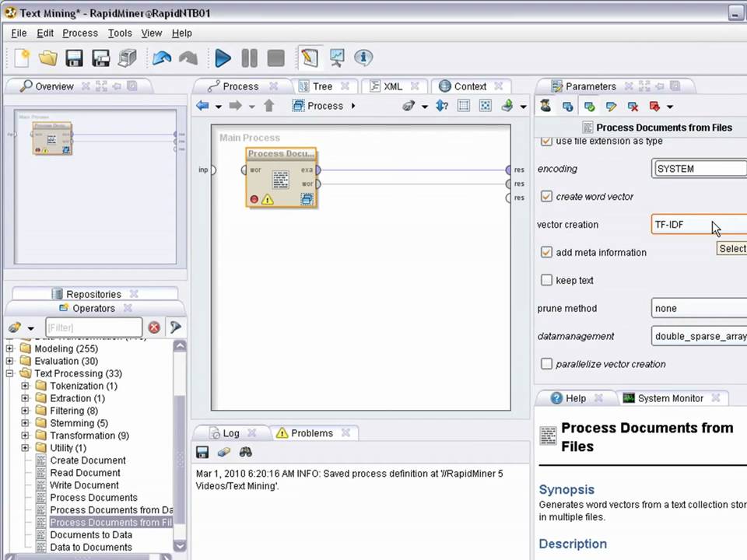Click the auto-arrange operators icon

coord(463,106)
